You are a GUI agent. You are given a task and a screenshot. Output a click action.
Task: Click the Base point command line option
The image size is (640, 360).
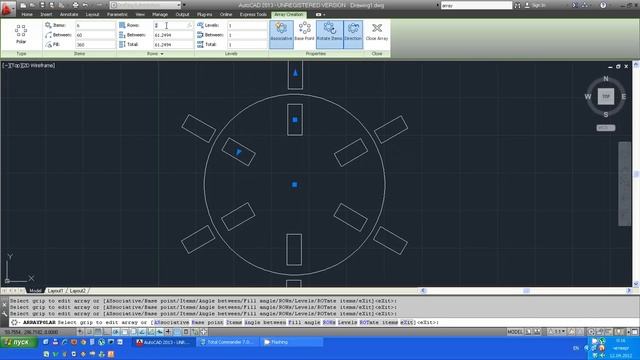(x=207, y=322)
